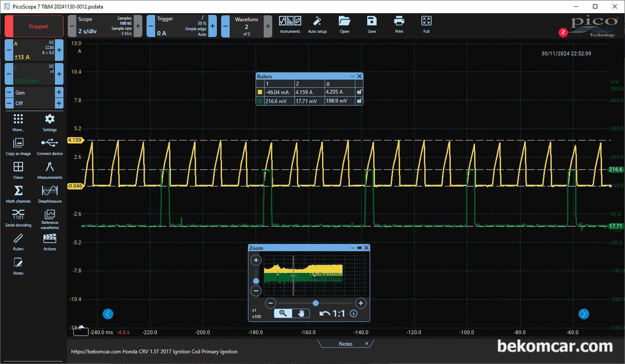Click the Zoom panel waveform overview thumbnail
The width and height of the screenshot is (625, 364).
tap(314, 275)
